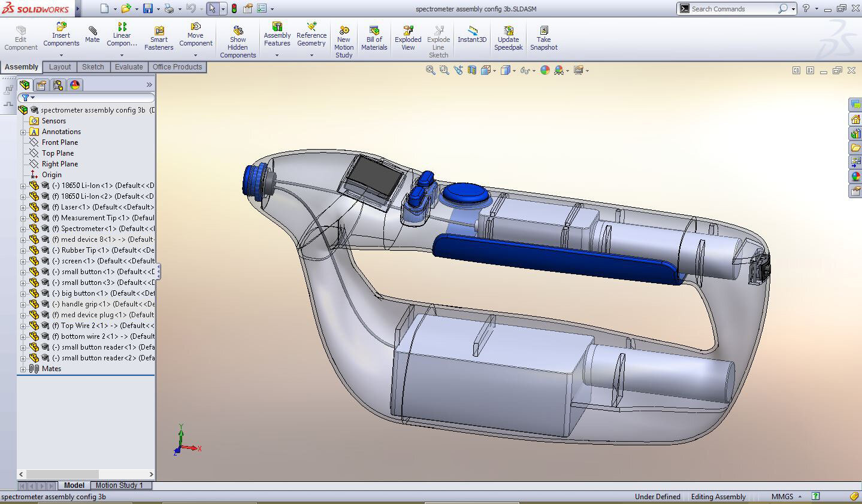Expand the Annotations folder
862x504 pixels.
tap(23, 132)
